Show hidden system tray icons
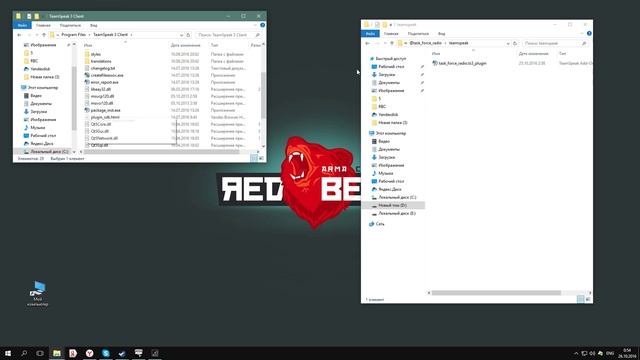This screenshot has width=640, height=360. coord(576,353)
